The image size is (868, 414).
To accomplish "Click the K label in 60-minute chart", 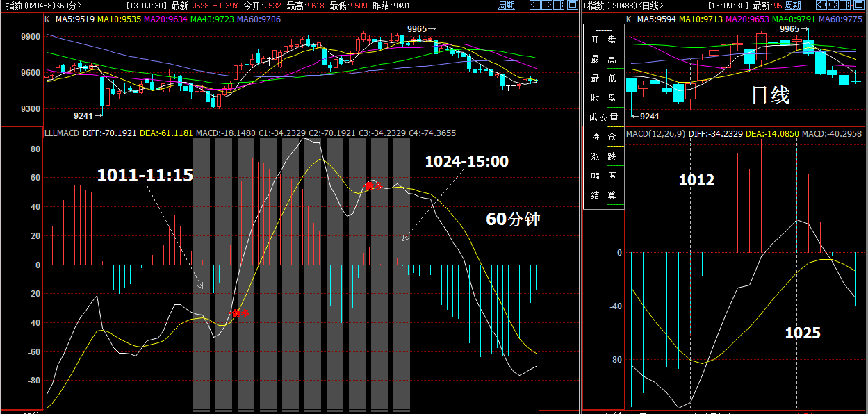I will [47, 19].
